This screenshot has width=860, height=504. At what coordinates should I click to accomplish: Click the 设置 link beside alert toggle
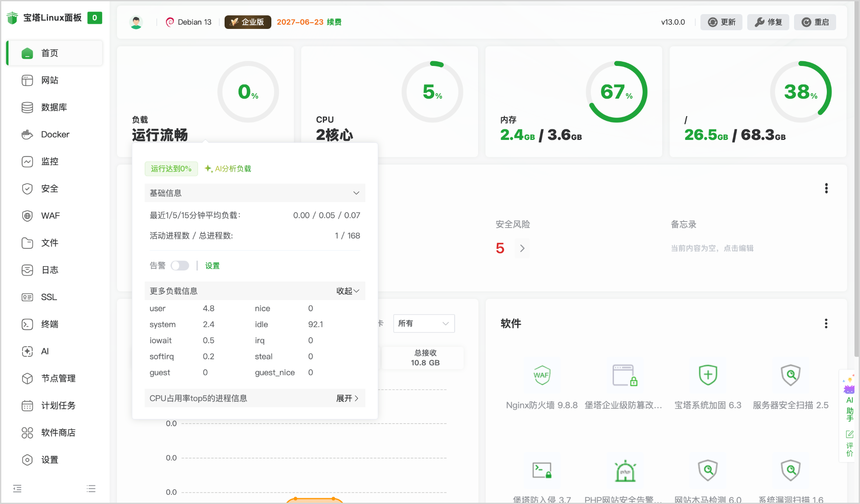[x=212, y=266]
